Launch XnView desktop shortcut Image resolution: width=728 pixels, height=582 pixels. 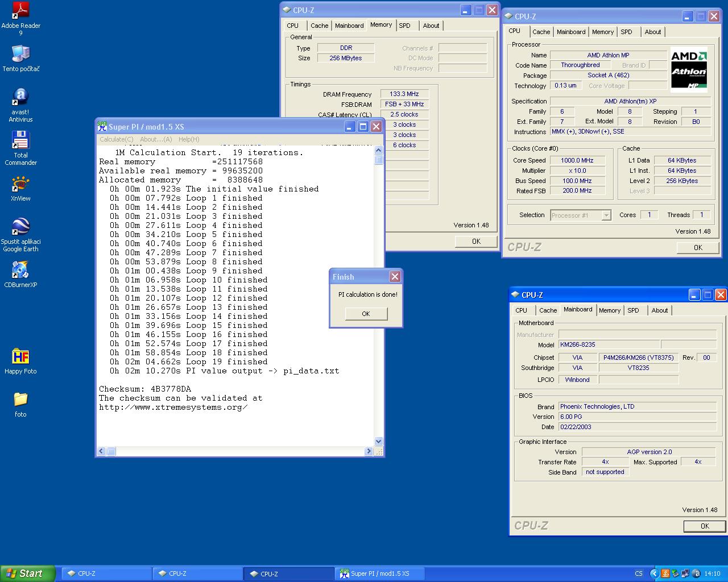point(20,189)
